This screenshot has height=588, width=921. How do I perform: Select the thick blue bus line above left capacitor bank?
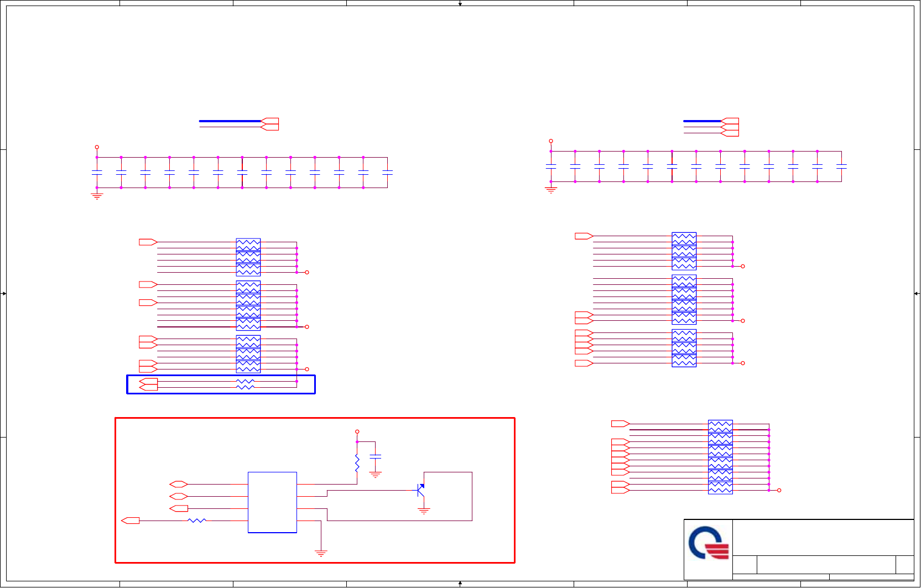[x=230, y=121]
